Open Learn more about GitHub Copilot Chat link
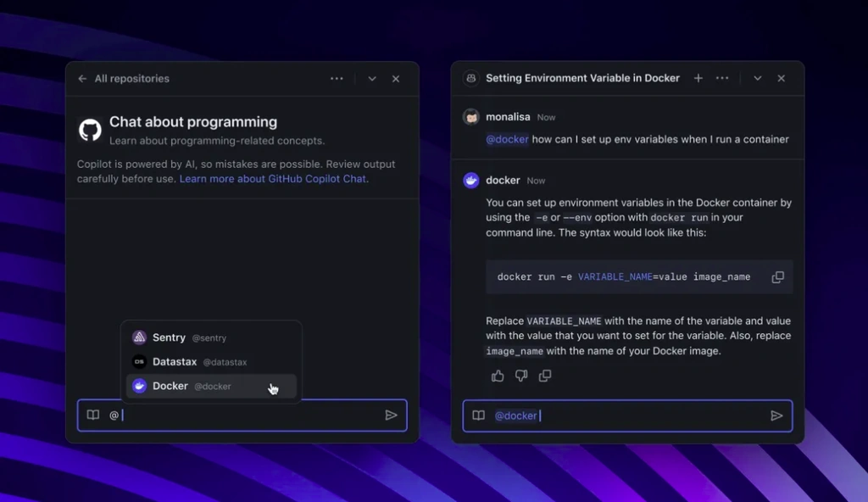This screenshot has width=868, height=502. (274, 179)
